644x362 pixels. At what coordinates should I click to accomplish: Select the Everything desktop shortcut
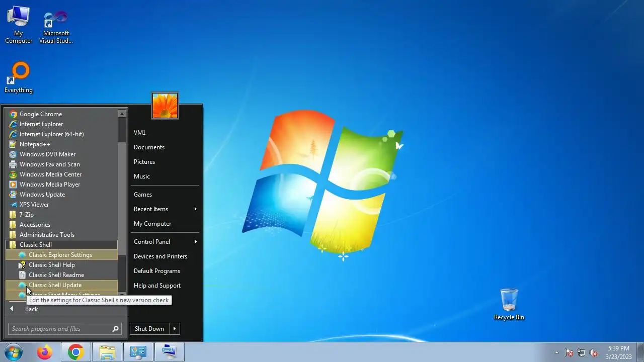click(19, 78)
